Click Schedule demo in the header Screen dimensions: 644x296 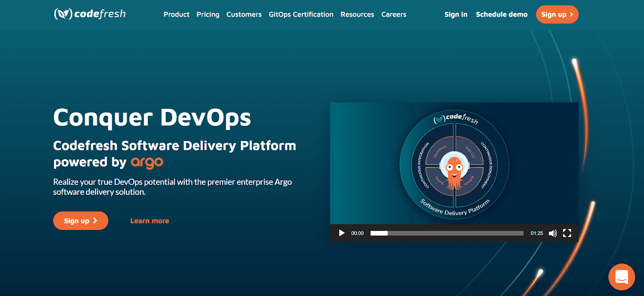click(x=502, y=14)
